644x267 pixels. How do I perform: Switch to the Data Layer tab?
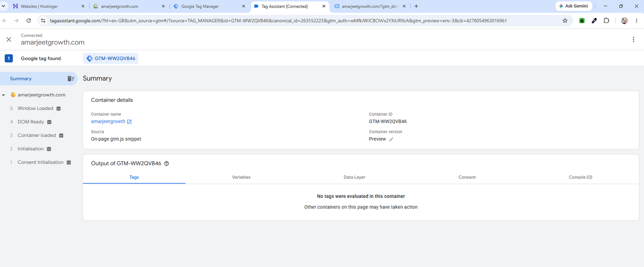[x=354, y=177]
